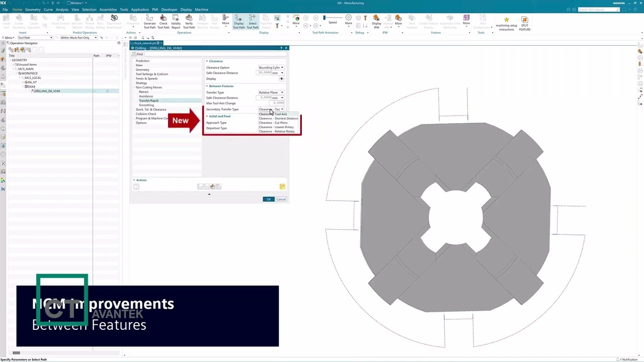
Task: Collapse the Clearance section
Action: 207,61
